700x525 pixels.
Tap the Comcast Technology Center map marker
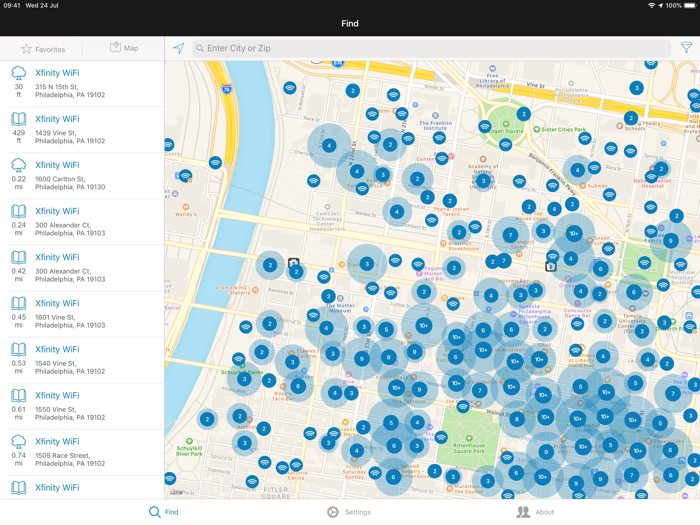(x=327, y=207)
